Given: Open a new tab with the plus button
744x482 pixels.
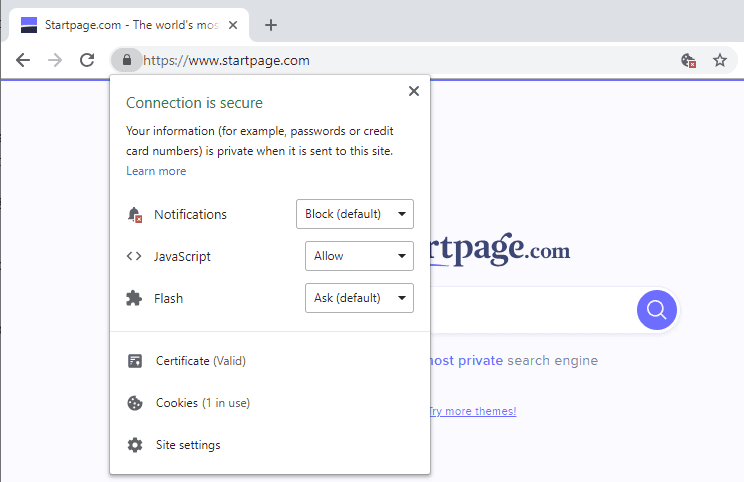Looking at the screenshot, I should [271, 25].
